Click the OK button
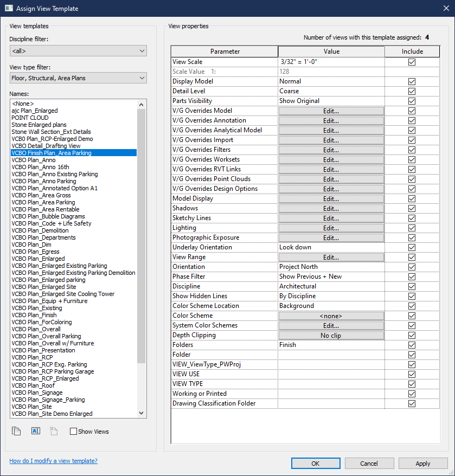The width and height of the screenshot is (455, 476). [x=316, y=463]
